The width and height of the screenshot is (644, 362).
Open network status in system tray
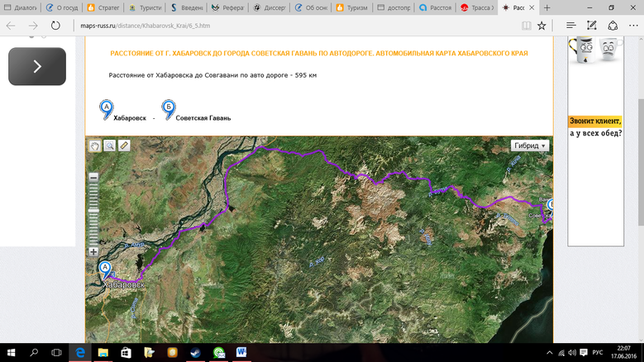561,353
